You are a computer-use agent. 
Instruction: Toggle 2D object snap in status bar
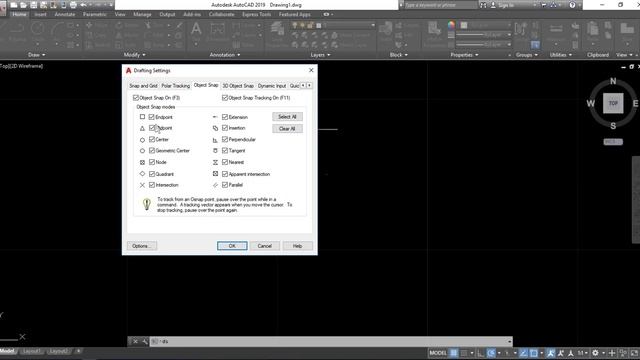click(533, 353)
